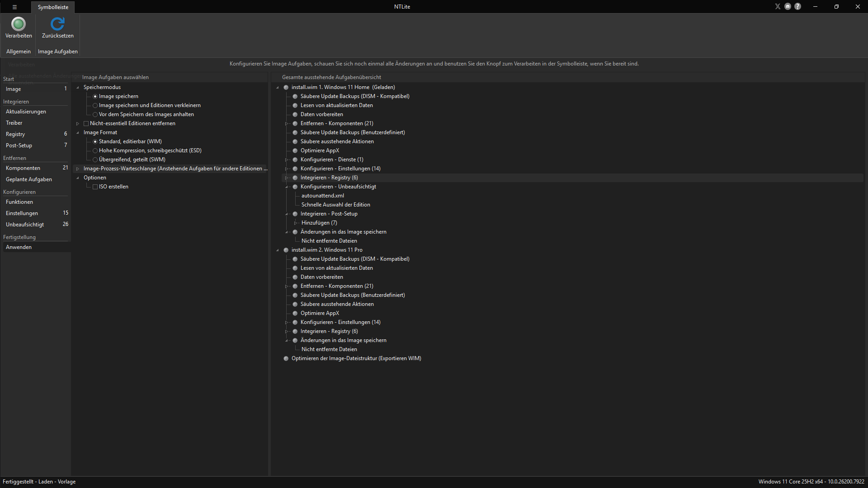Collapse the install.wim 1. Windows 11 Home node
Viewport: 868px width, 488px height.
pyautogui.click(x=278, y=87)
